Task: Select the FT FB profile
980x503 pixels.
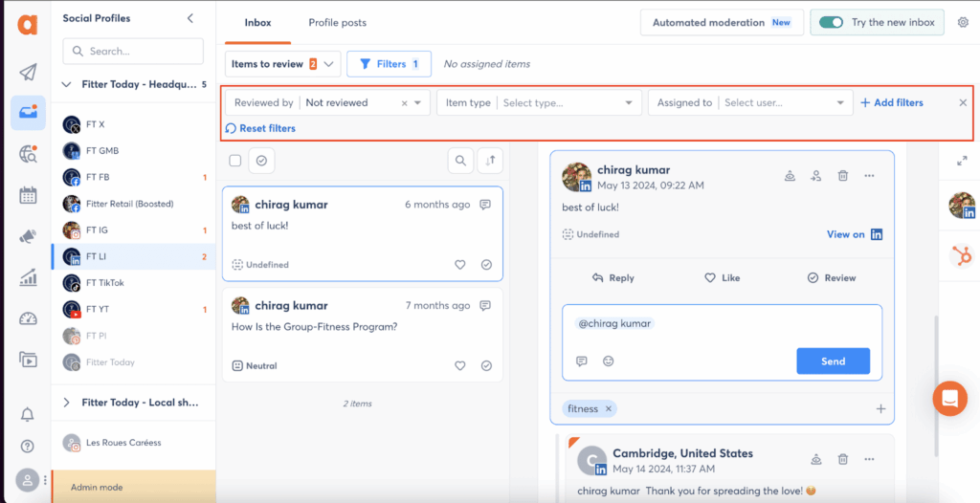Action: coord(133,178)
